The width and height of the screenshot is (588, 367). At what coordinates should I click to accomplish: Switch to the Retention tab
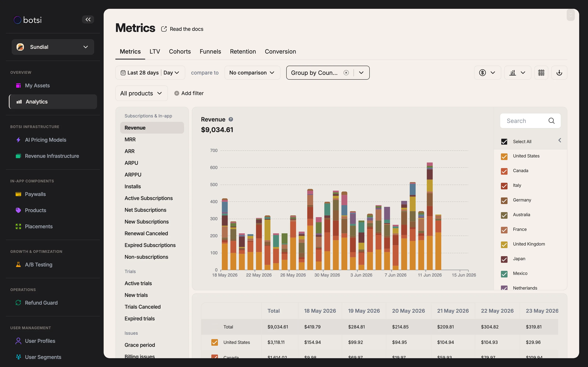(x=243, y=51)
